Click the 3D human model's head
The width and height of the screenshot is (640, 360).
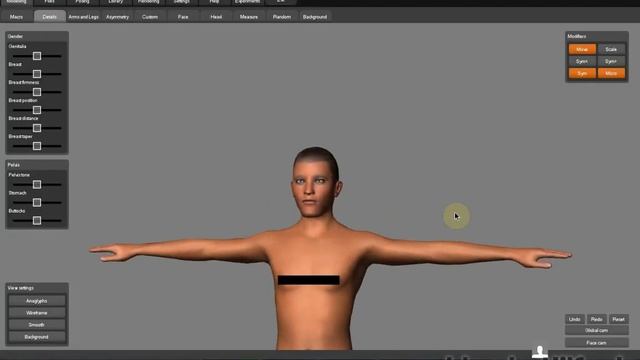tap(315, 182)
